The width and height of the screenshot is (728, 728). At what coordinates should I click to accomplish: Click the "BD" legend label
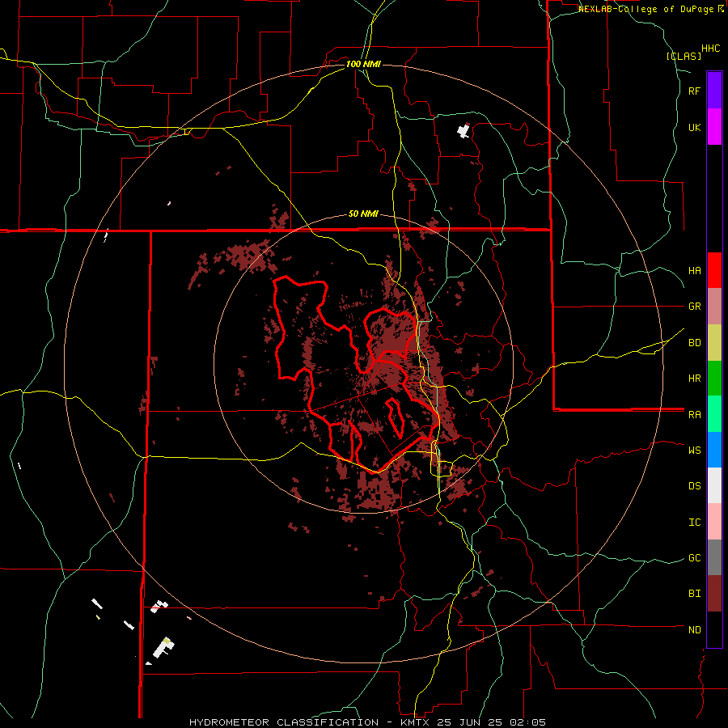694,343
